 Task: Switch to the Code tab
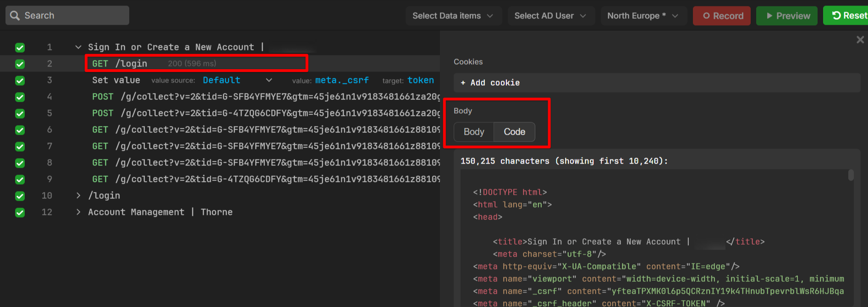pos(514,132)
